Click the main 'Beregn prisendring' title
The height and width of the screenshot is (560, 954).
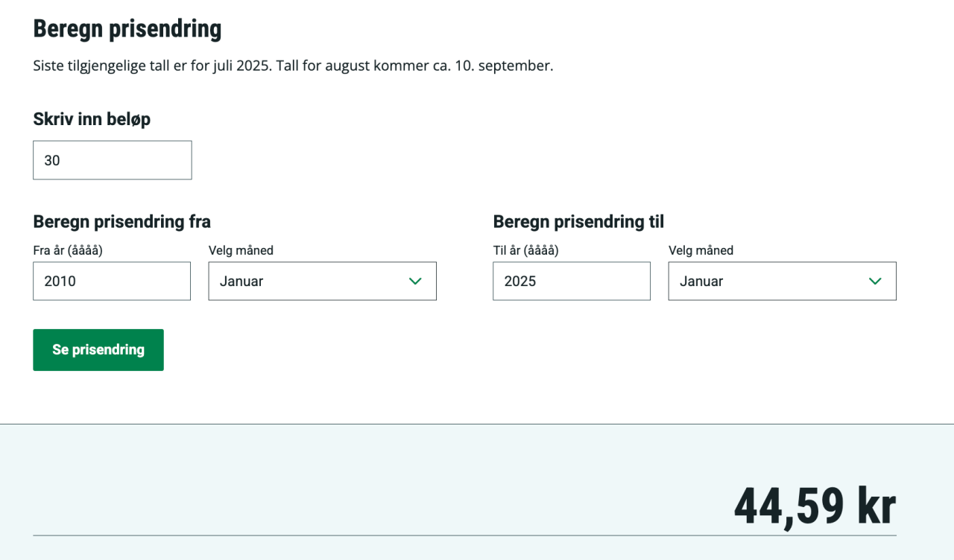tap(127, 29)
